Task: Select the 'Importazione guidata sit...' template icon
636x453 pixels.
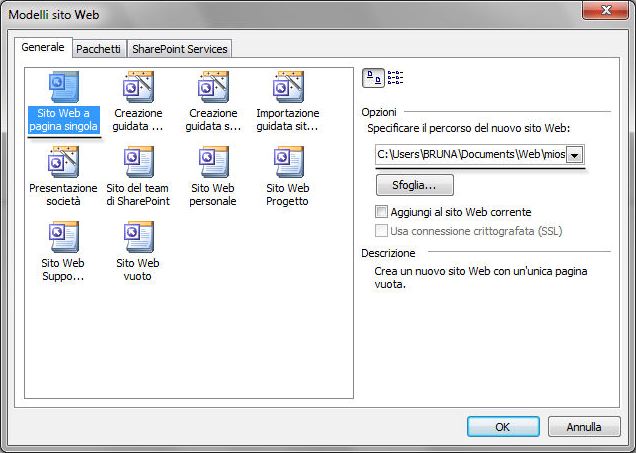Action: tap(288, 87)
